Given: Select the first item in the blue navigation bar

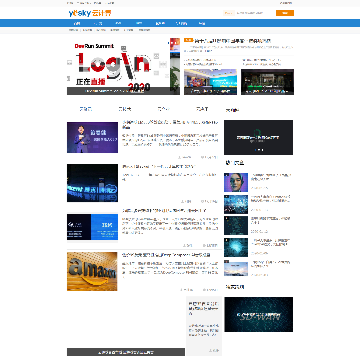Looking at the screenshot, I should (77, 23).
